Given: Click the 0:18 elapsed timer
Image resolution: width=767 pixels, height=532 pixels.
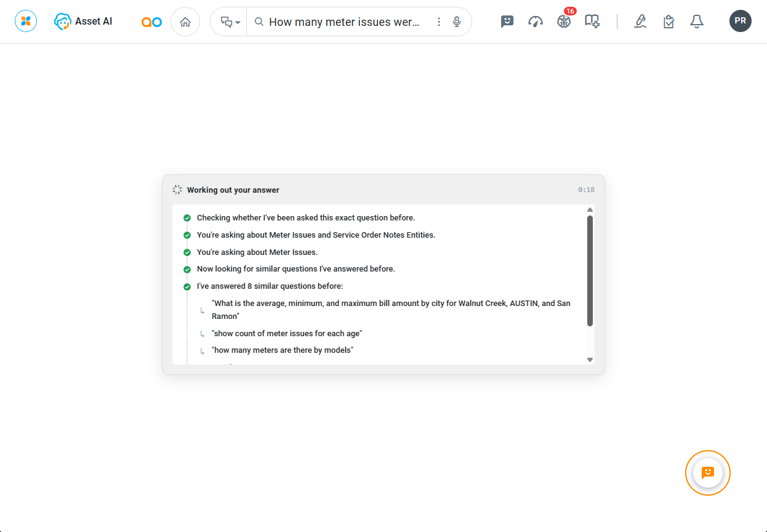Looking at the screenshot, I should tap(586, 190).
